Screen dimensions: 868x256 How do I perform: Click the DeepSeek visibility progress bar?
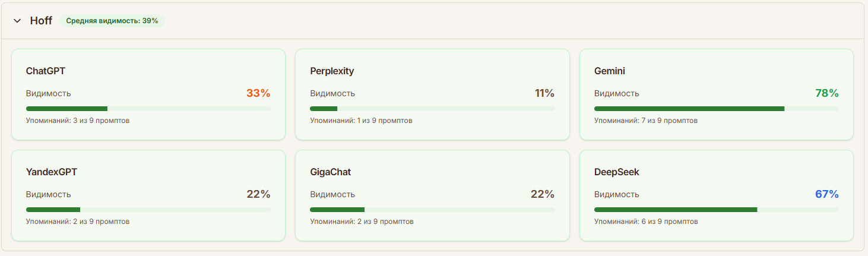(x=716, y=210)
